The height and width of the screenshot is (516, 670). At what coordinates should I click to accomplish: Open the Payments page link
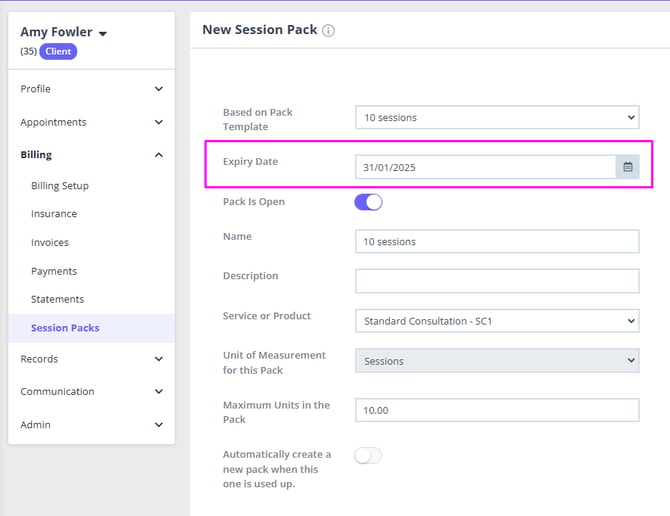tap(54, 271)
